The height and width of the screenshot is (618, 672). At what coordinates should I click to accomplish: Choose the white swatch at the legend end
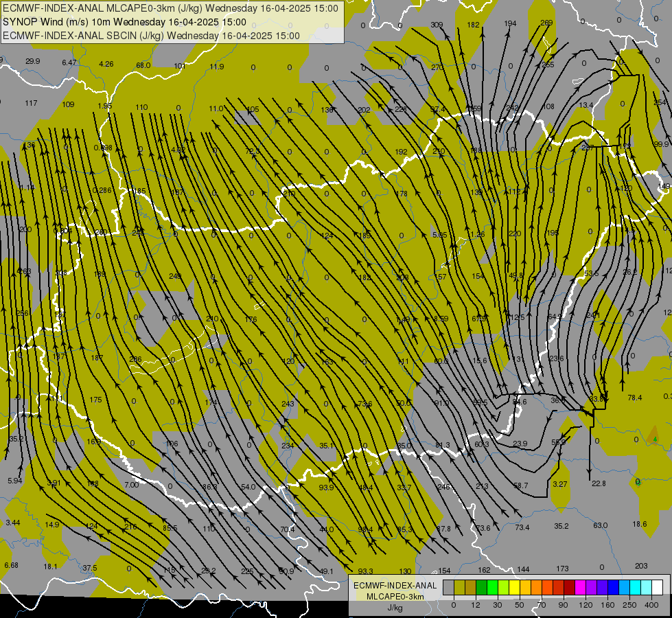(x=657, y=587)
